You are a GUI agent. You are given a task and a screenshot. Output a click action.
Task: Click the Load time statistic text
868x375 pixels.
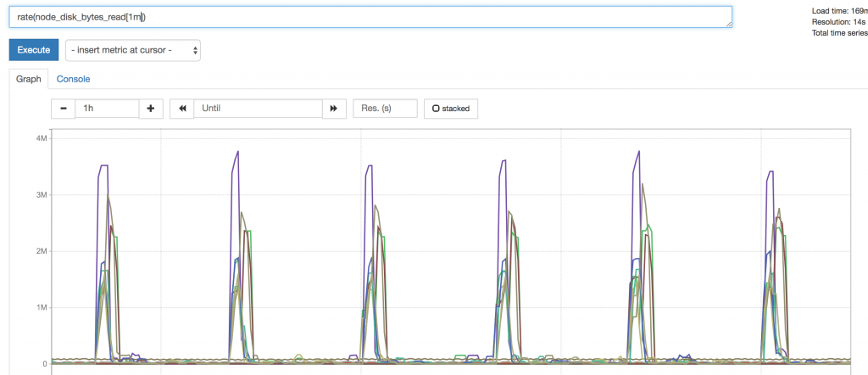tap(839, 10)
